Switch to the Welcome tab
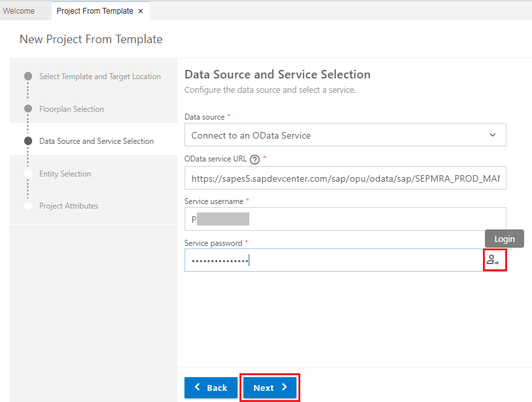 (x=20, y=10)
